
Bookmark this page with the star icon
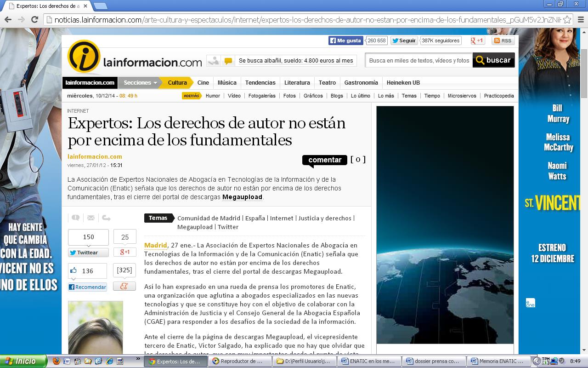click(567, 19)
